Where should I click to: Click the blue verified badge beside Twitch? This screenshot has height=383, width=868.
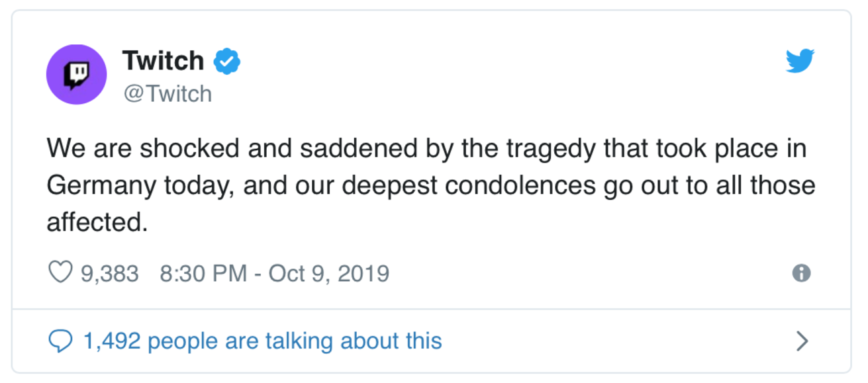(226, 61)
